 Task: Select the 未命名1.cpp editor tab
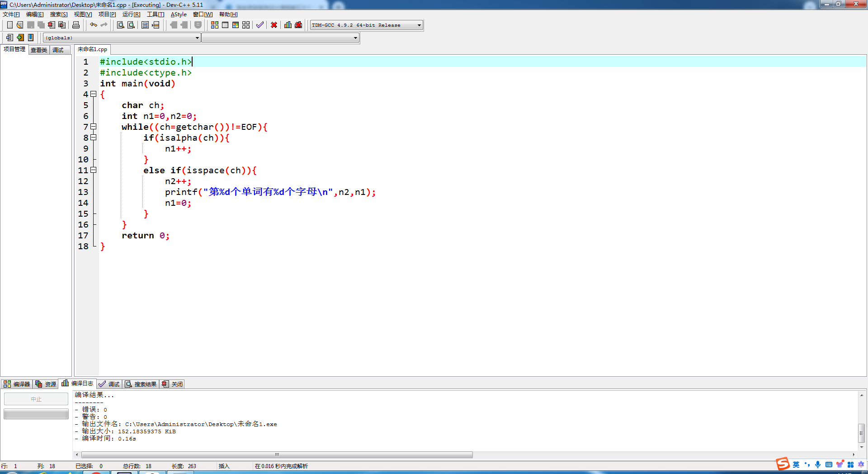[92, 49]
